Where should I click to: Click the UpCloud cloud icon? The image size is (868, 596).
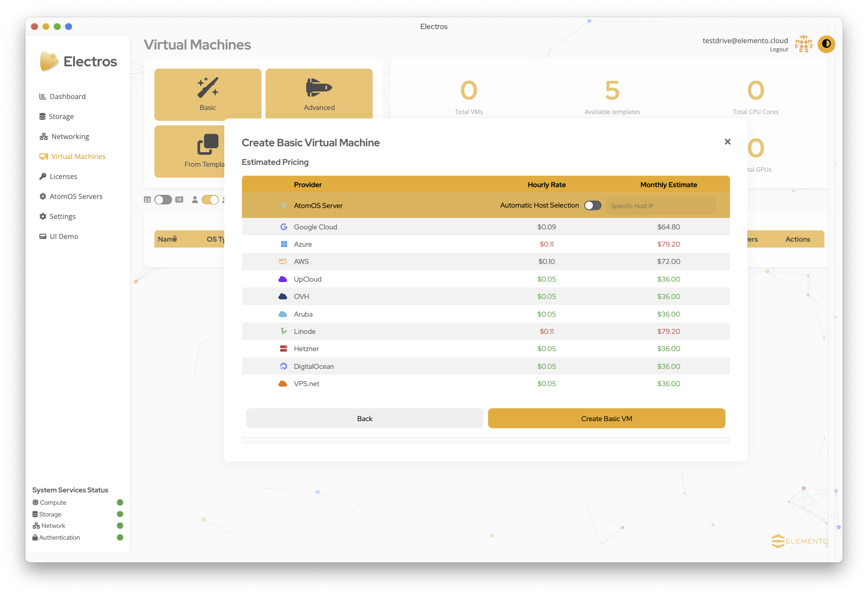[x=283, y=279]
